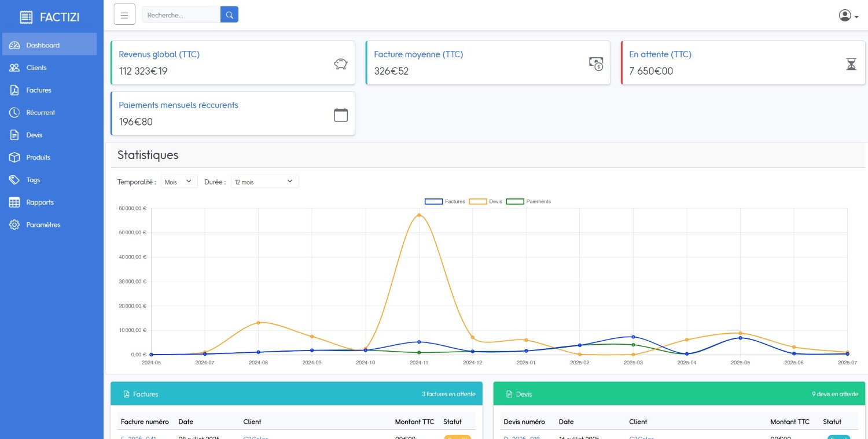868x439 pixels.
Task: Click the calendar icon on Paiements mensuels
Action: tap(341, 115)
